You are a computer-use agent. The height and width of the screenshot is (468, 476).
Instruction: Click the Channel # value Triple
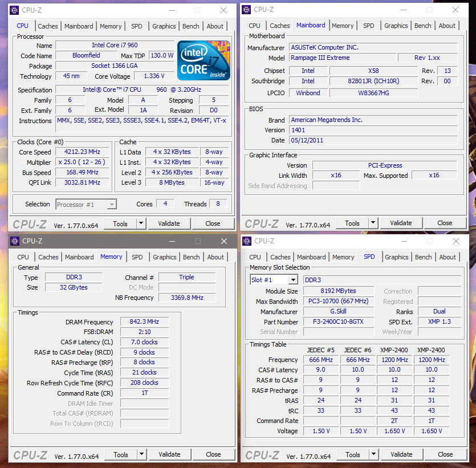(187, 277)
